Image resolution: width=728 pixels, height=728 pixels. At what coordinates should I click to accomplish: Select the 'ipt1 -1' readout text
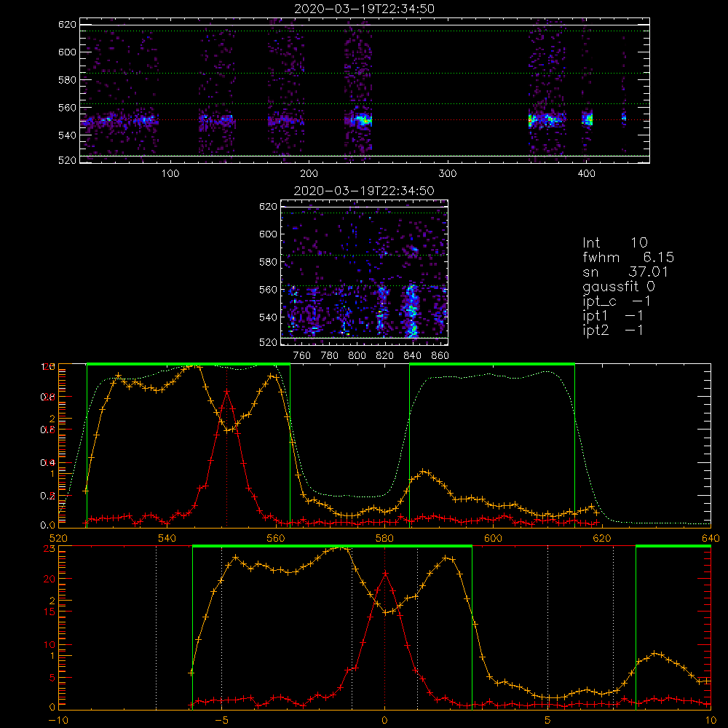613,316
